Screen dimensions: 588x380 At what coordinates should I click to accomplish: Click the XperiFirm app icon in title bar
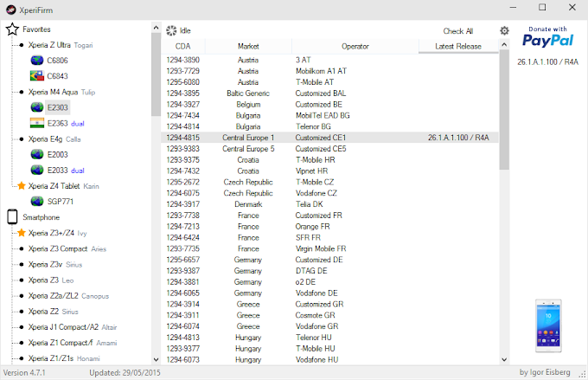tap(11, 10)
